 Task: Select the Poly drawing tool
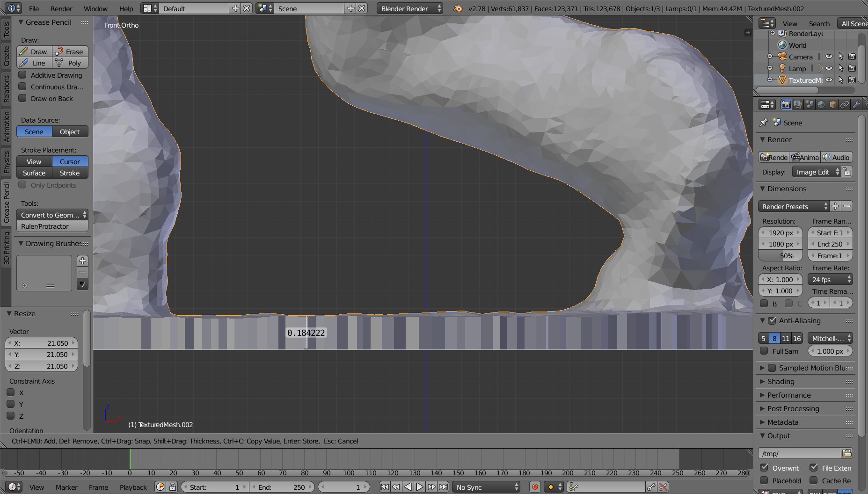pos(70,63)
